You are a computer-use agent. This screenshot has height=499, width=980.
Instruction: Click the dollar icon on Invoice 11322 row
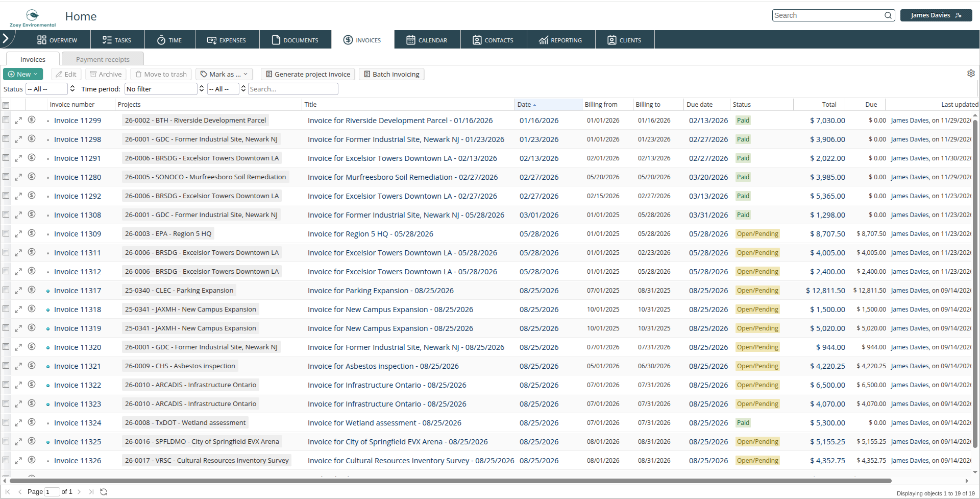(x=32, y=385)
